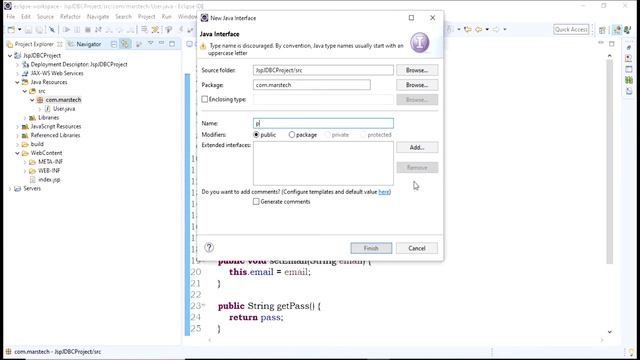The height and width of the screenshot is (360, 640).
Task: Select the public modifier radio button
Action: tap(256, 134)
